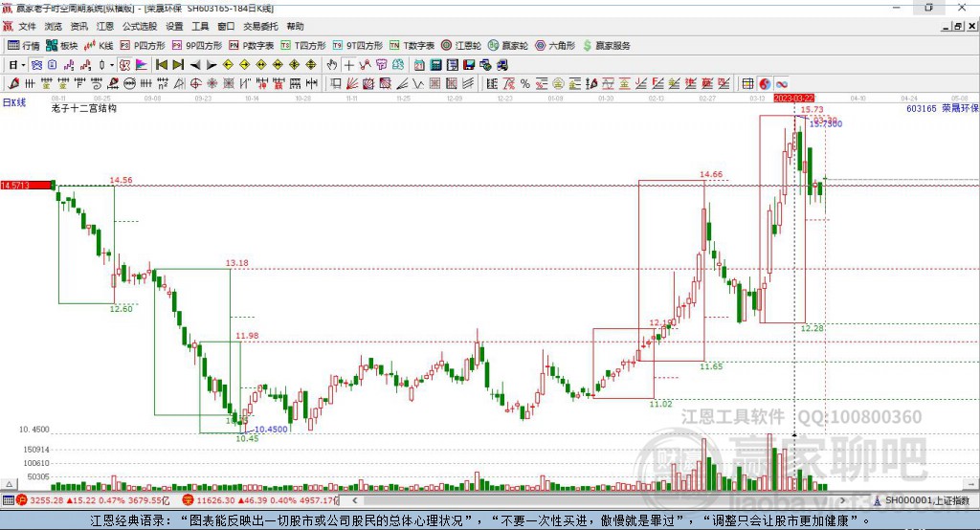The height and width of the screenshot is (530, 980).
Task: Open the 公式选股 menu
Action: tap(140, 26)
